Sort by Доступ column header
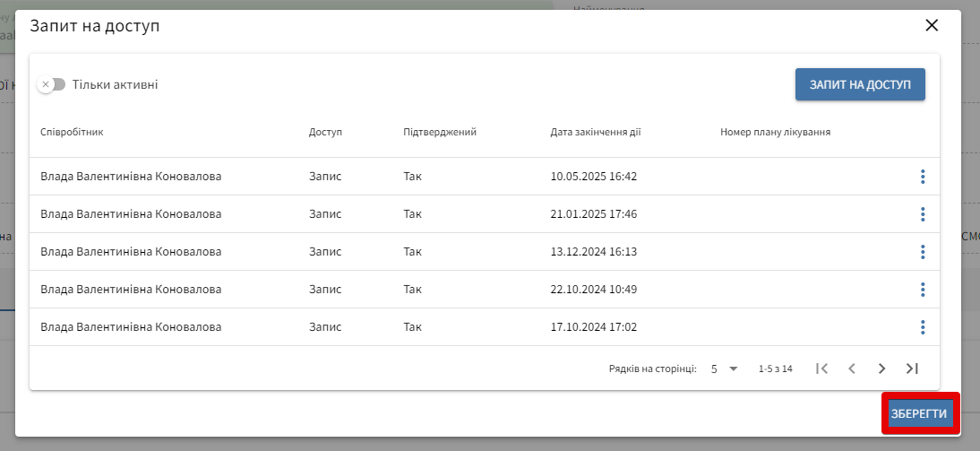The image size is (980, 451). tap(325, 132)
